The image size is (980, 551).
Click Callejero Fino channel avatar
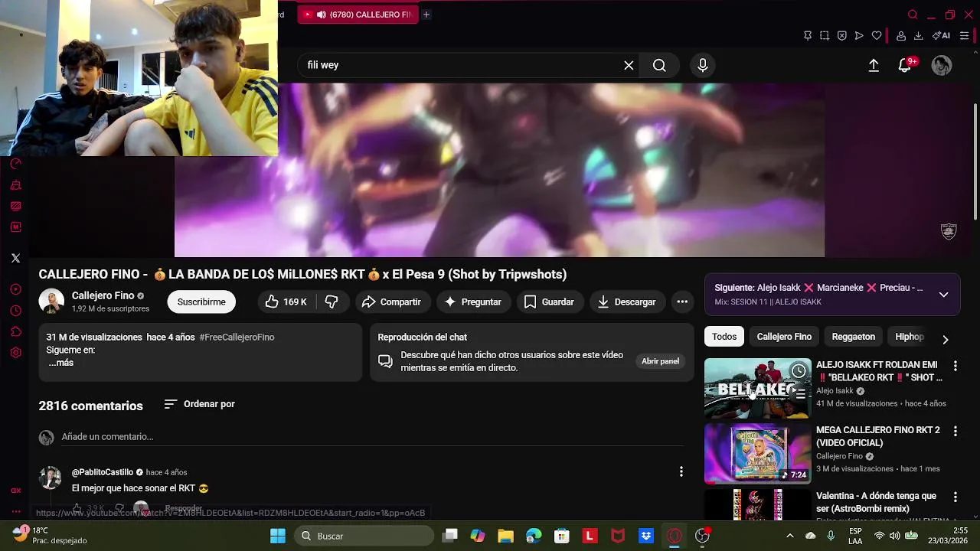click(51, 302)
